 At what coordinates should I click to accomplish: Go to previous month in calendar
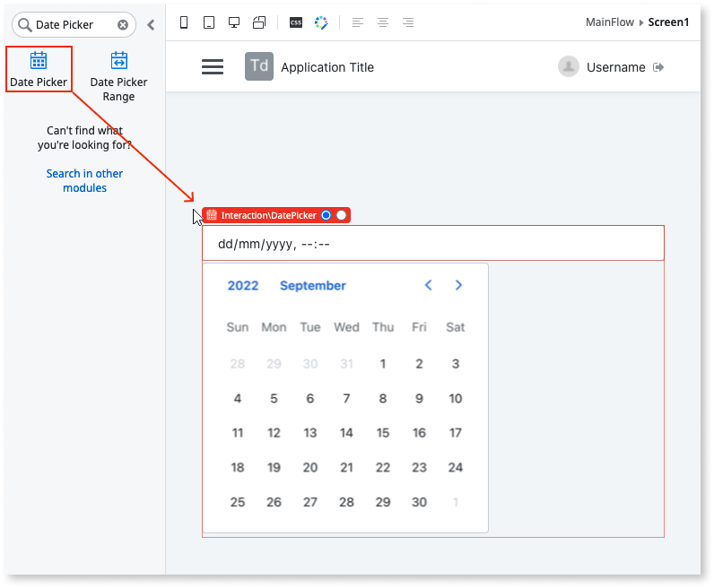coord(428,285)
